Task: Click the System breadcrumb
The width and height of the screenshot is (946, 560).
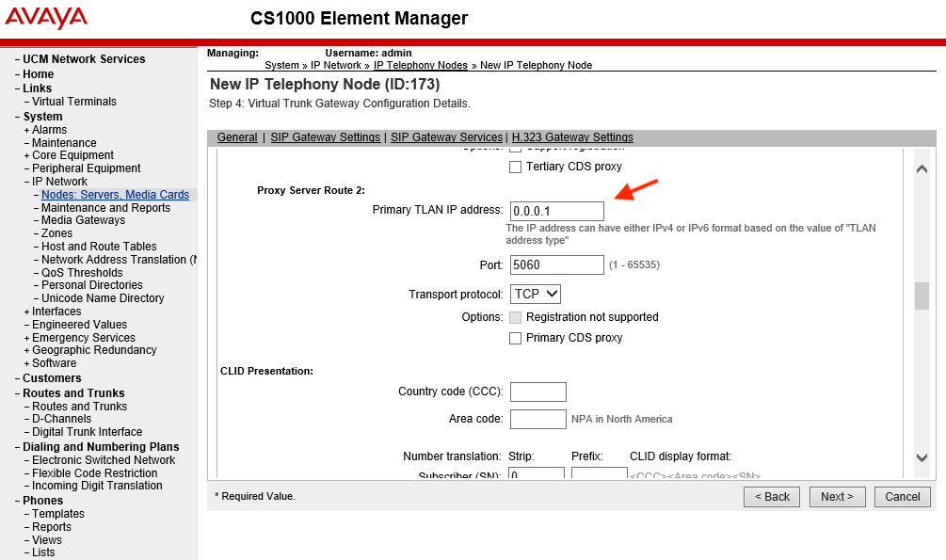Action: pos(281,65)
